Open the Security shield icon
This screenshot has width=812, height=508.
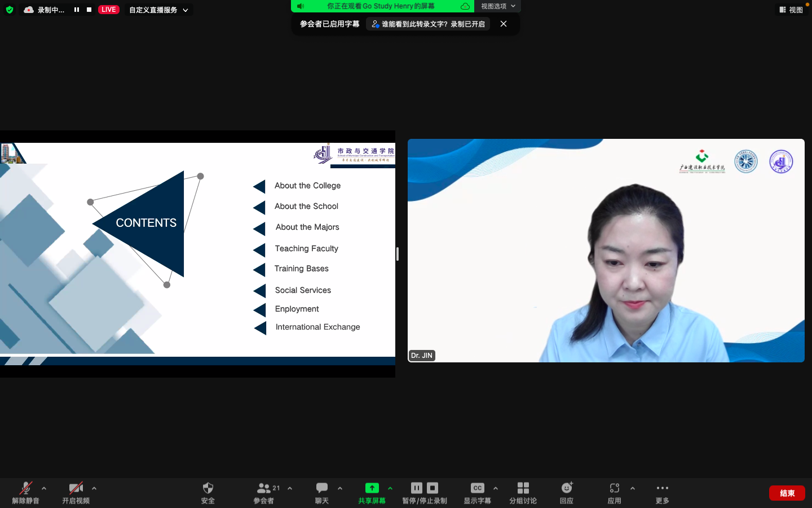pos(208,489)
